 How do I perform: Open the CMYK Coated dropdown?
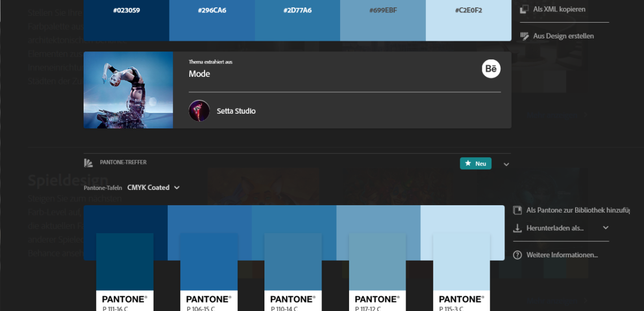click(x=153, y=188)
